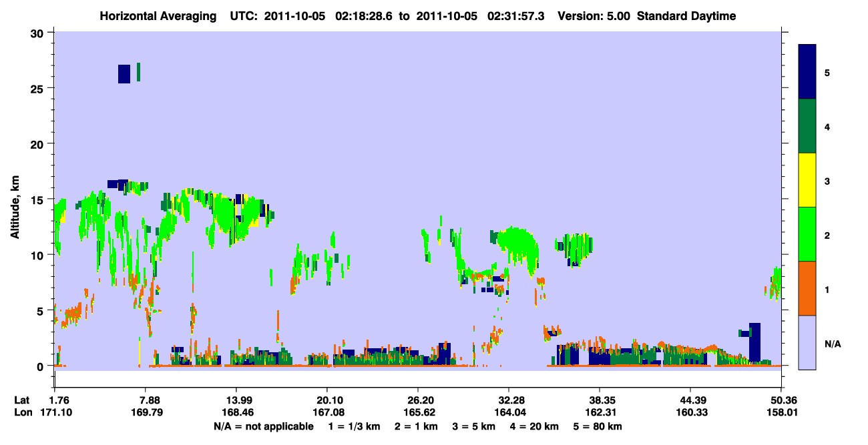Click the '5' altitude tick label
The height and width of the screenshot is (445, 868).
(41, 310)
